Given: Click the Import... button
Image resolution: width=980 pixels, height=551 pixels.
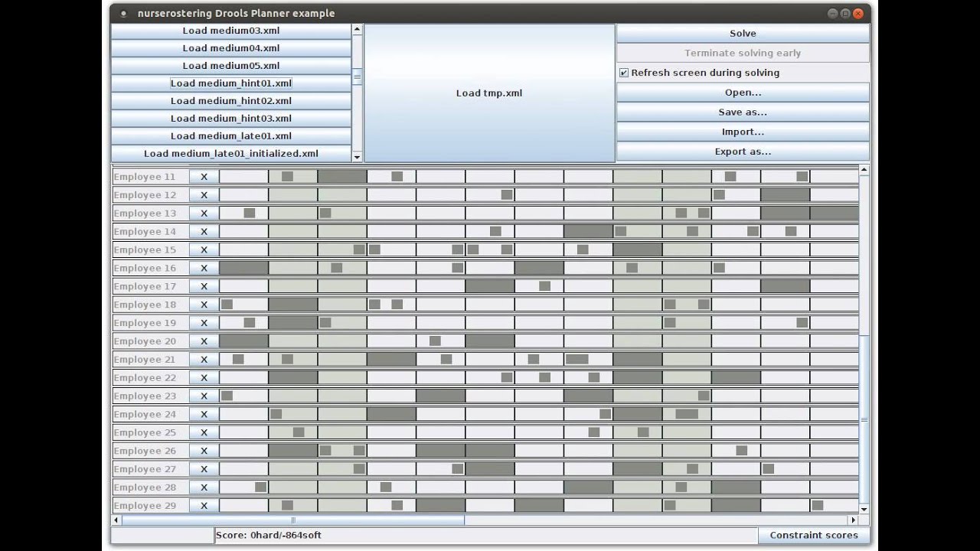Looking at the screenshot, I should point(743,132).
